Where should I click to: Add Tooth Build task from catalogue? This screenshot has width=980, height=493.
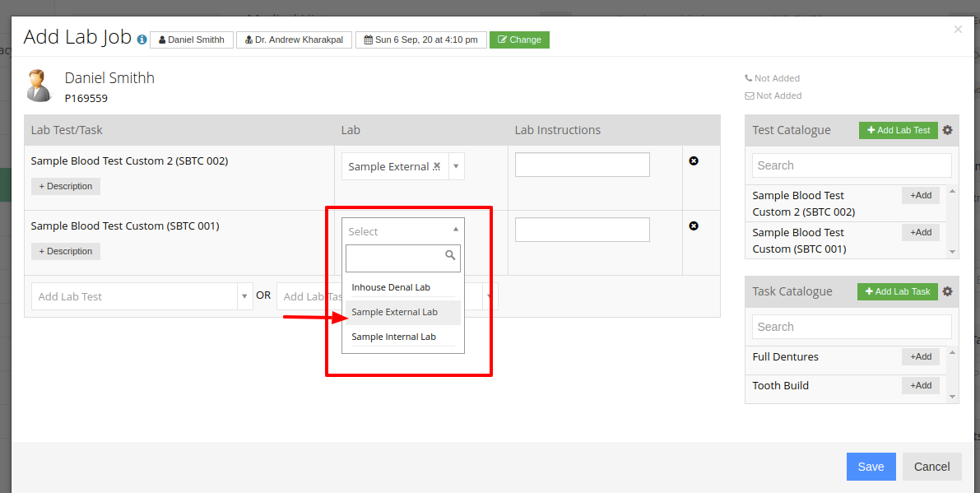pos(921,385)
